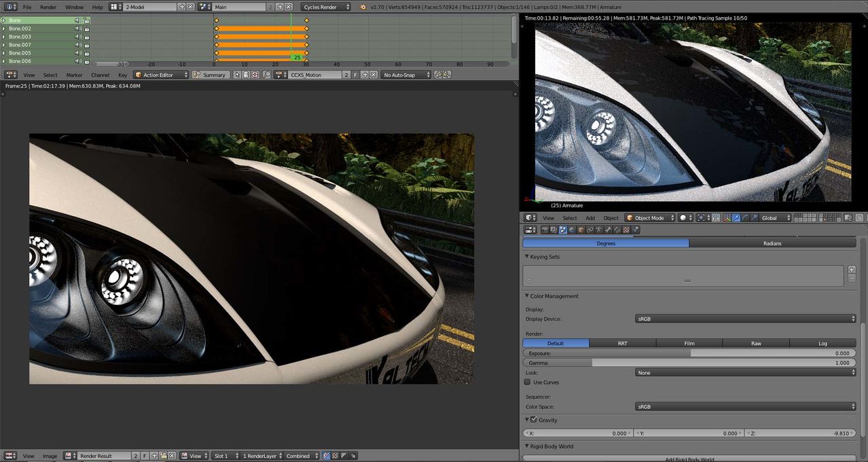The height and width of the screenshot is (462, 868).
Task: Open image file icon in Image editor header
Action: click(x=163, y=456)
